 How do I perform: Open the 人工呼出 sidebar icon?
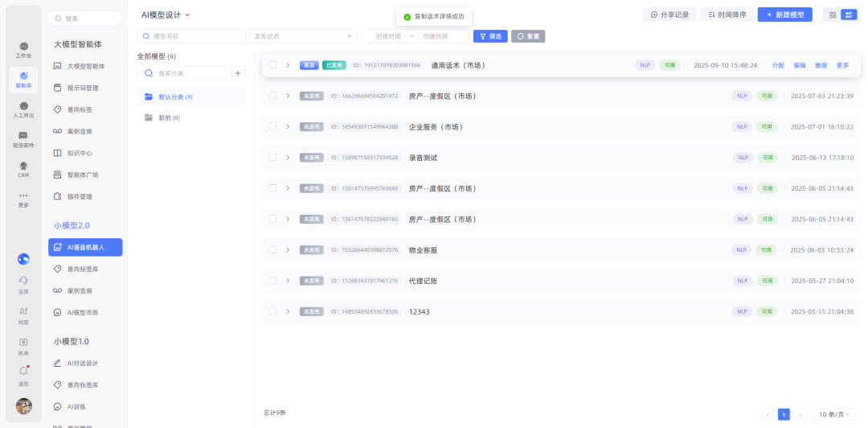23,109
